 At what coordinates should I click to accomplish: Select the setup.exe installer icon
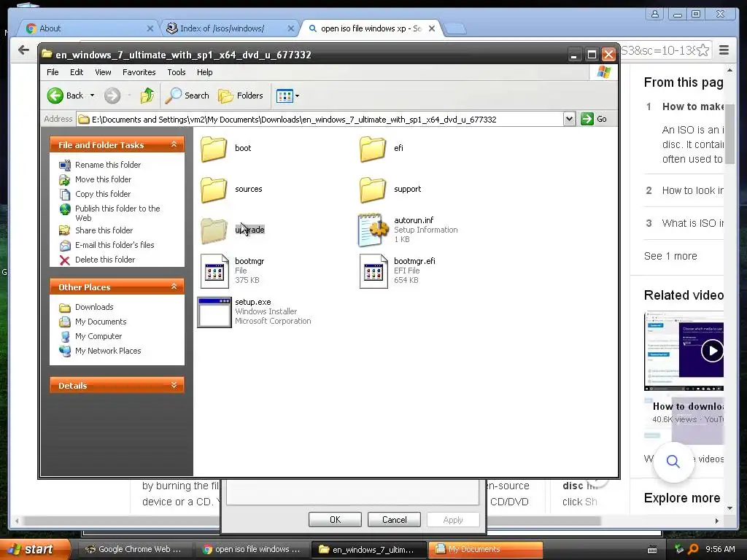coord(214,312)
